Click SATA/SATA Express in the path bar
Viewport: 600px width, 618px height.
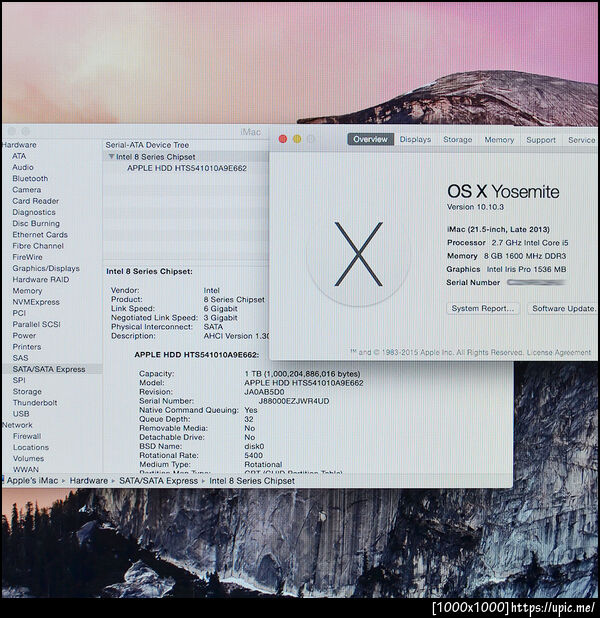tap(158, 481)
